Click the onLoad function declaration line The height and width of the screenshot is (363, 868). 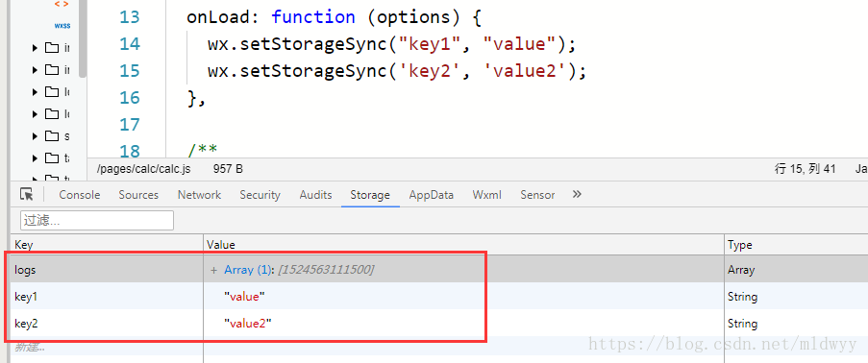335,17
